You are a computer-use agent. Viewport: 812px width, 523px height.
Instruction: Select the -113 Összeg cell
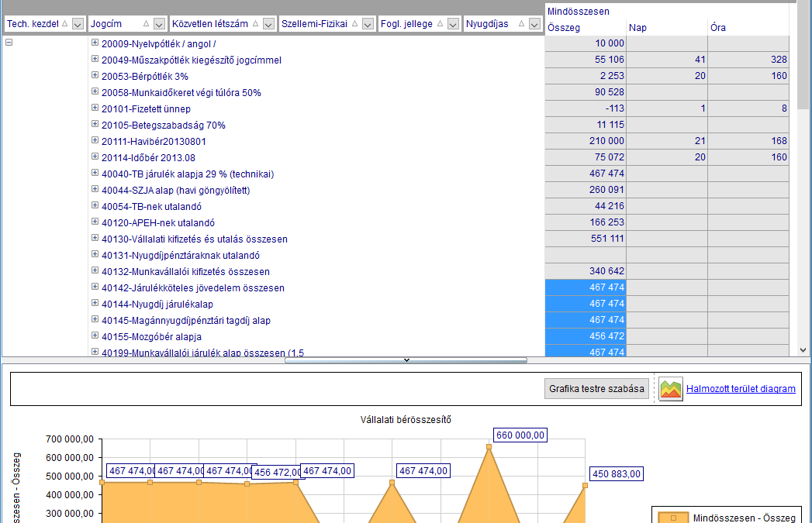[x=586, y=108]
